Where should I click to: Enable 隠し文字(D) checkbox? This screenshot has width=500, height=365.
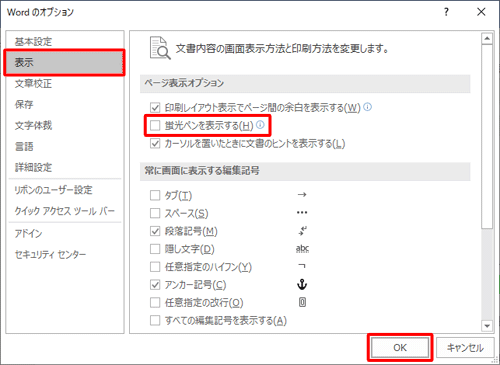coord(155,249)
